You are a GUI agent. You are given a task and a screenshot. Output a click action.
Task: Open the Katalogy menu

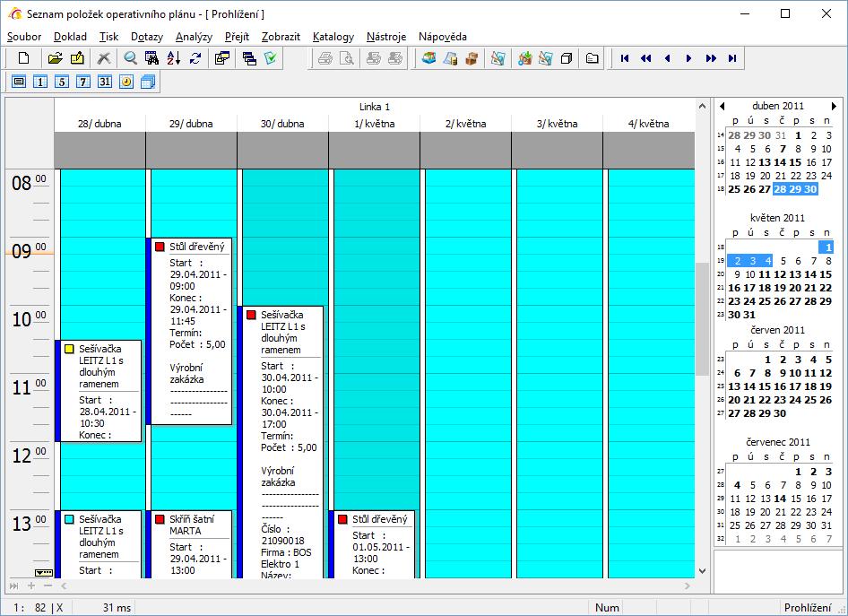[333, 36]
